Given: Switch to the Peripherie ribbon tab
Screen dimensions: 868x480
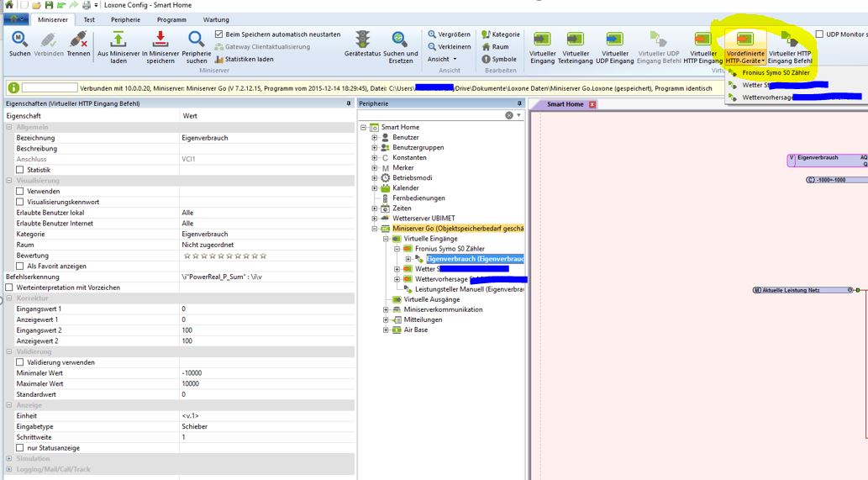Looking at the screenshot, I should (x=125, y=18).
